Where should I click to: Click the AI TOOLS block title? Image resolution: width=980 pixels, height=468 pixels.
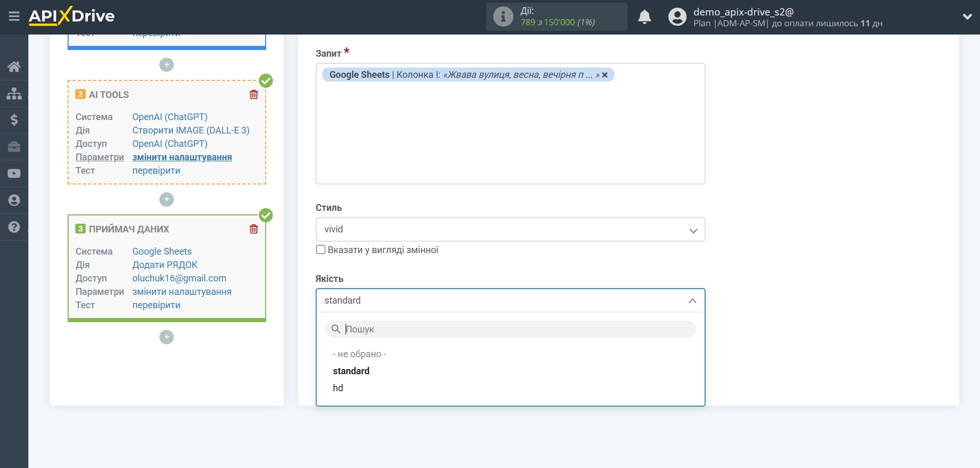click(x=109, y=95)
